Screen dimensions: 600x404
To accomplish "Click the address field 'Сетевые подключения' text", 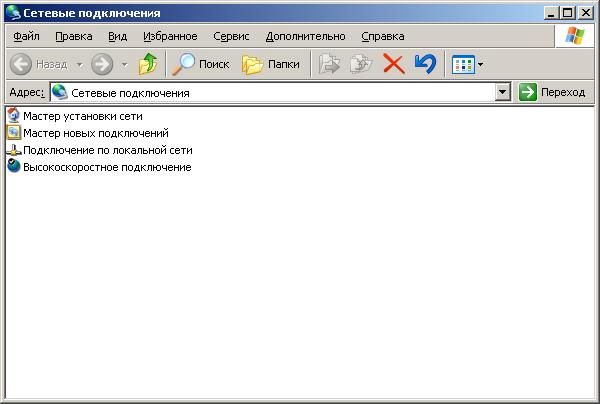I will [x=130, y=93].
